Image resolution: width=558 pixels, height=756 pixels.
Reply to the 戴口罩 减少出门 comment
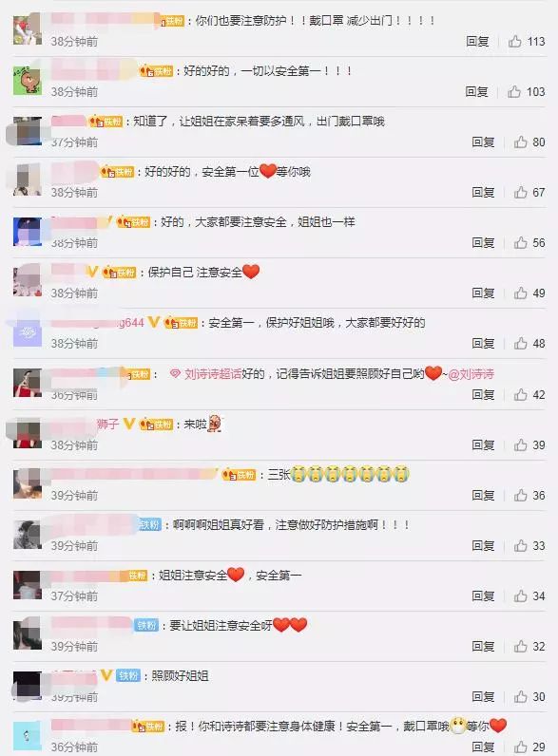pos(477,42)
